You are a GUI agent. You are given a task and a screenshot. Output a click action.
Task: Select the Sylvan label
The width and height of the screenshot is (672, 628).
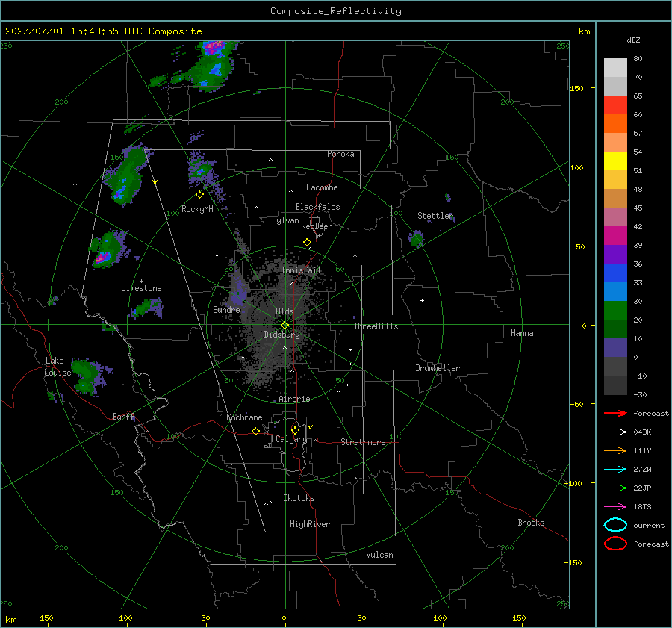285,220
